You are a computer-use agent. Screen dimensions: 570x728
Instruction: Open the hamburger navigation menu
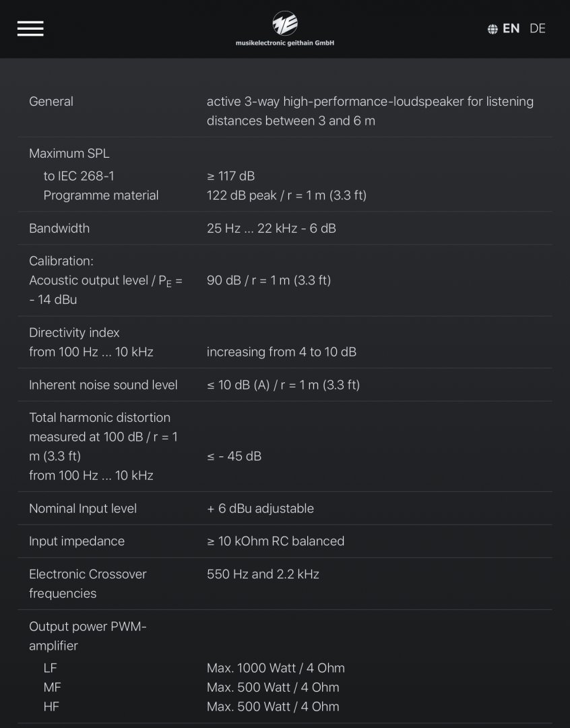click(x=30, y=28)
